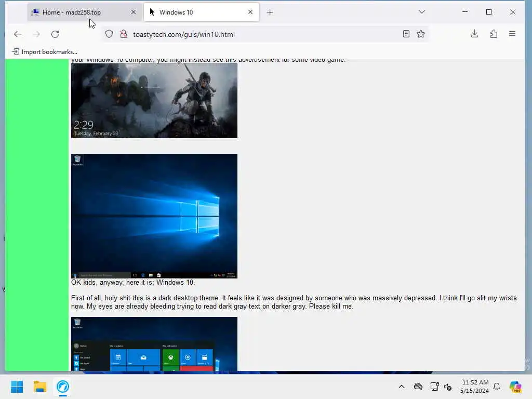Screen dimensions: 532x399
Task: Open the Copilot preview icon
Action: click(515, 387)
